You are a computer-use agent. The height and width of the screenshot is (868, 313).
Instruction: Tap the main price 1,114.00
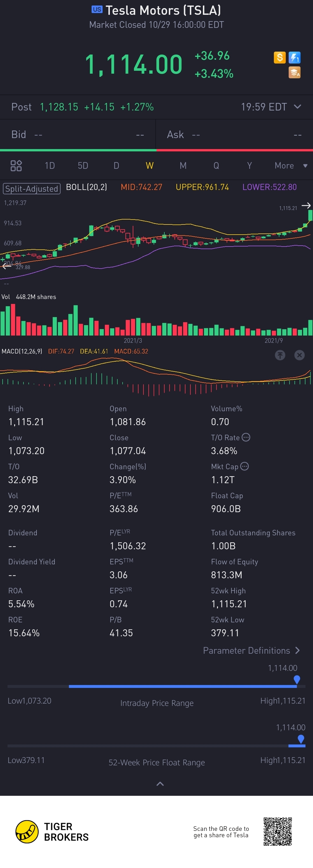tap(134, 64)
